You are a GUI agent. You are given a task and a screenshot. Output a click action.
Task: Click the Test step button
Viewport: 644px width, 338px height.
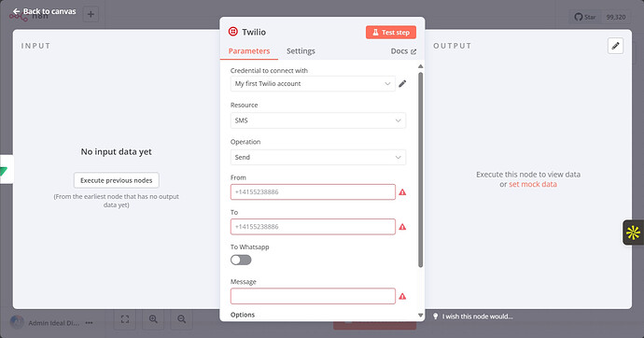point(390,33)
